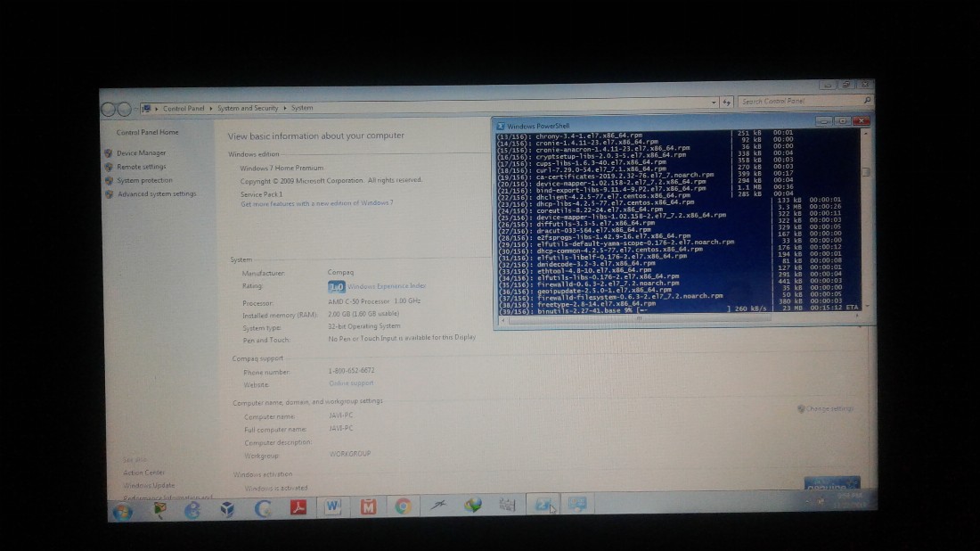Click PowerShell vertical scrollbar up arrow

[x=866, y=134]
